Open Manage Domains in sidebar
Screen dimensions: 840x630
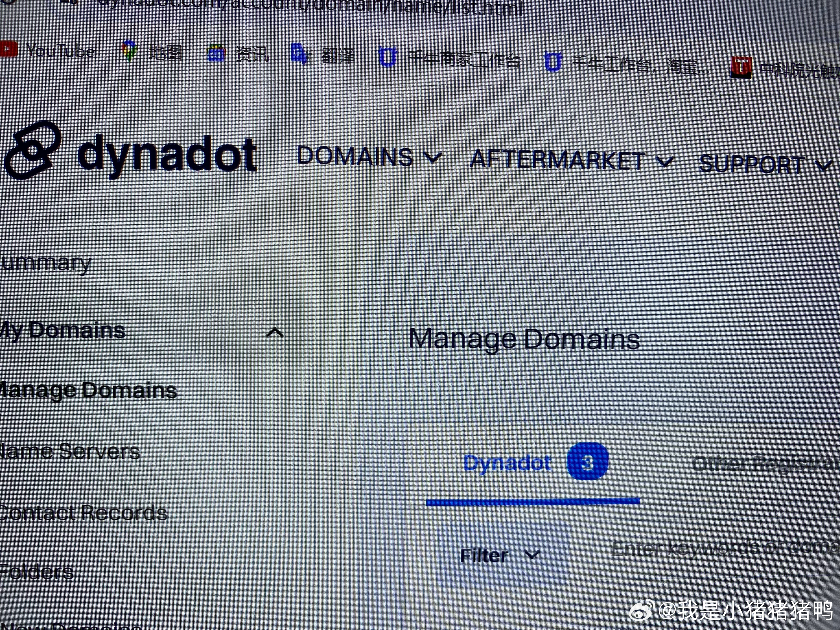(88, 391)
